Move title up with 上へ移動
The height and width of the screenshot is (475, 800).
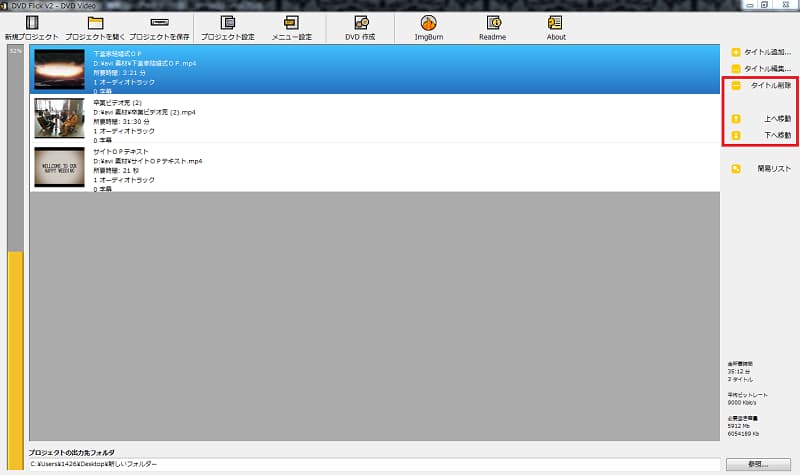coord(761,118)
